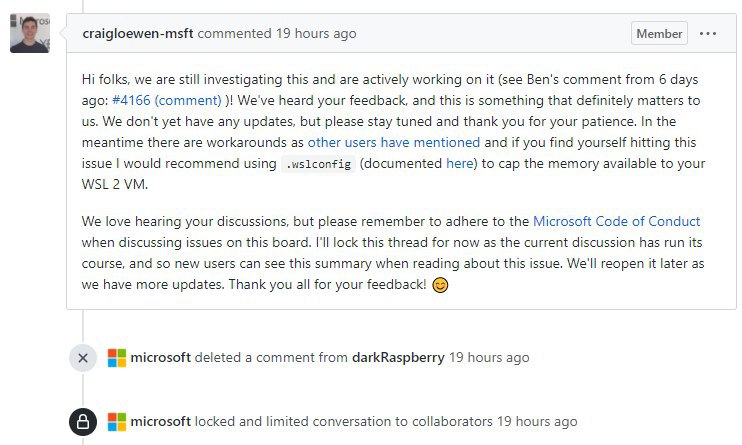The height and width of the screenshot is (445, 742).
Task: Open the "other users have mentioned" link
Action: [394, 142]
